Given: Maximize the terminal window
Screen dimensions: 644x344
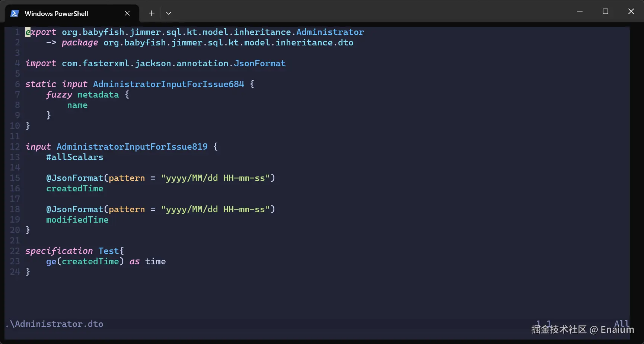Looking at the screenshot, I should click(605, 12).
